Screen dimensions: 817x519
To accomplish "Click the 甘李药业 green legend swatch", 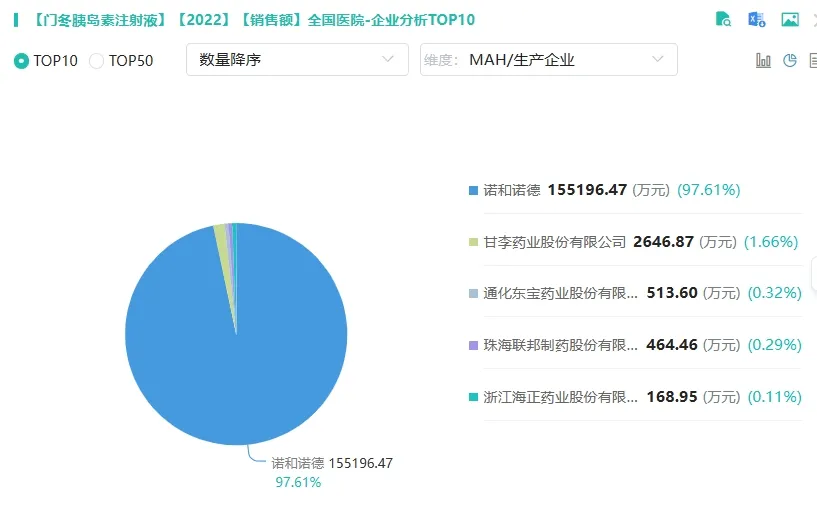I will pos(473,242).
